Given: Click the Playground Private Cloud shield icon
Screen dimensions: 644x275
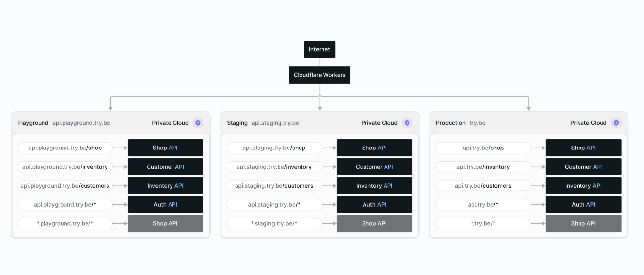Looking at the screenshot, I should click(198, 123).
